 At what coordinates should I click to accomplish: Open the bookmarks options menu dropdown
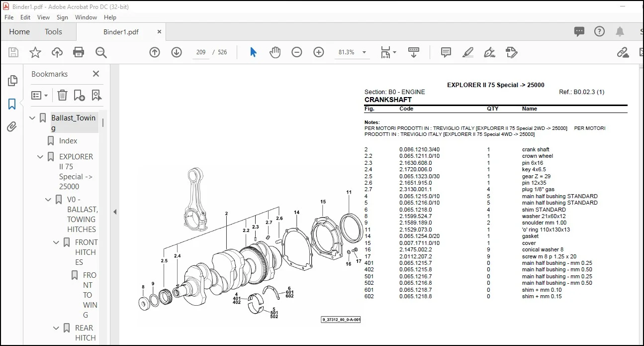pos(40,95)
